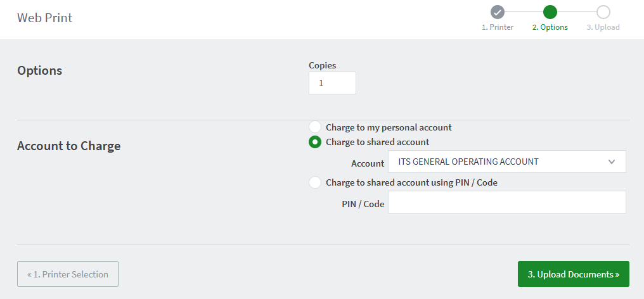644x299 pixels.
Task: Click the checkmark circle for step 1
Action: point(498,11)
